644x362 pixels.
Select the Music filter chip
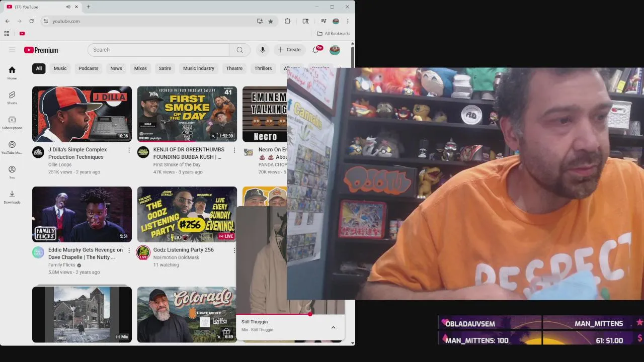[60, 68]
